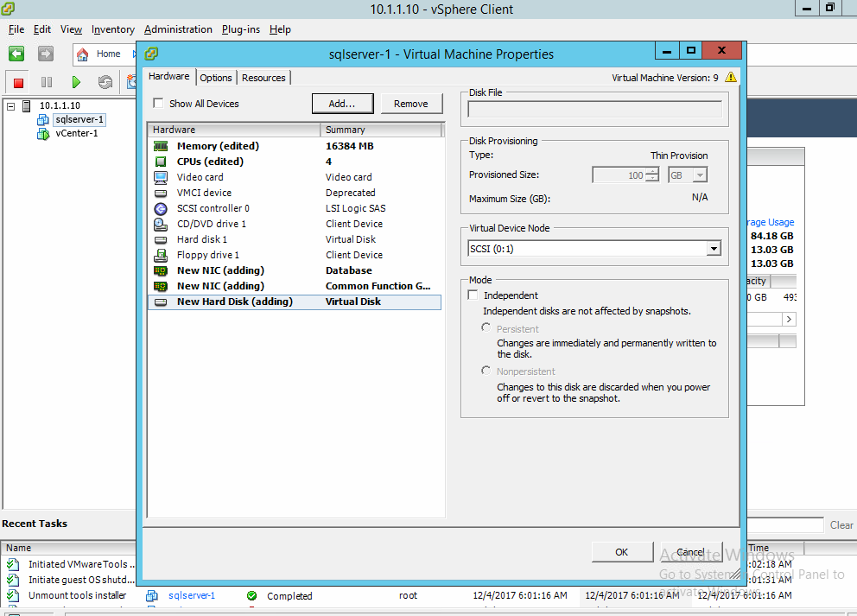Click the Remove button
This screenshot has height=616, width=857.
click(411, 104)
